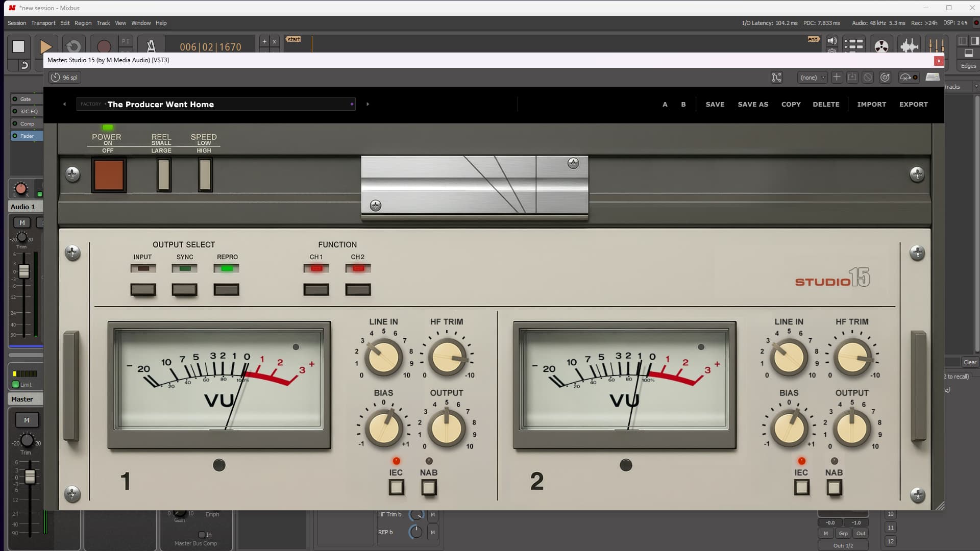The width and height of the screenshot is (980, 551).
Task: Click COPY in the plugin header
Action: (791, 104)
